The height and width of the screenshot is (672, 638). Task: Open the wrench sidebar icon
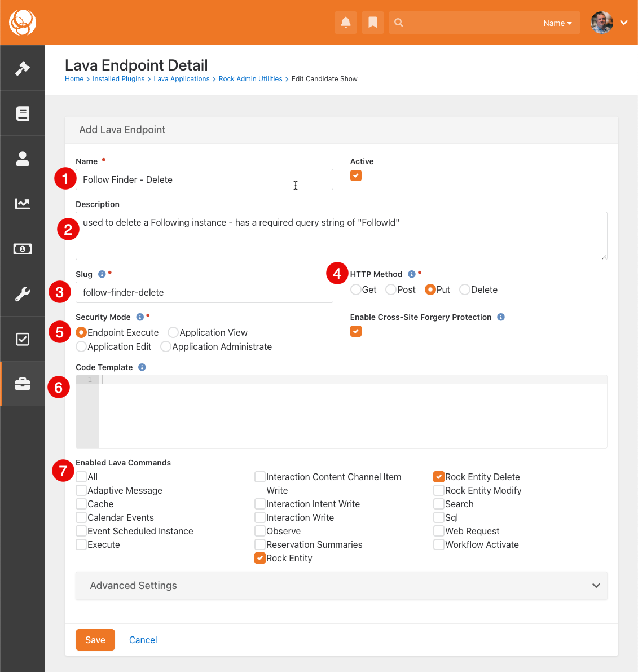(x=23, y=294)
